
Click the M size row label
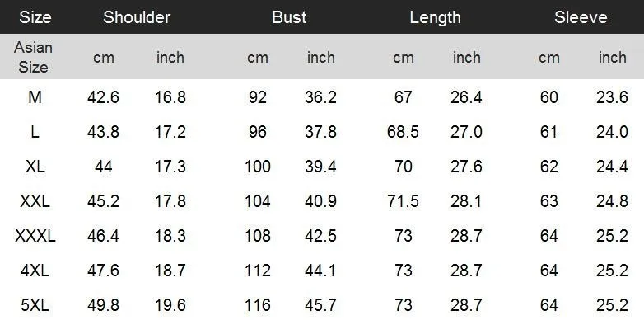coord(35,97)
